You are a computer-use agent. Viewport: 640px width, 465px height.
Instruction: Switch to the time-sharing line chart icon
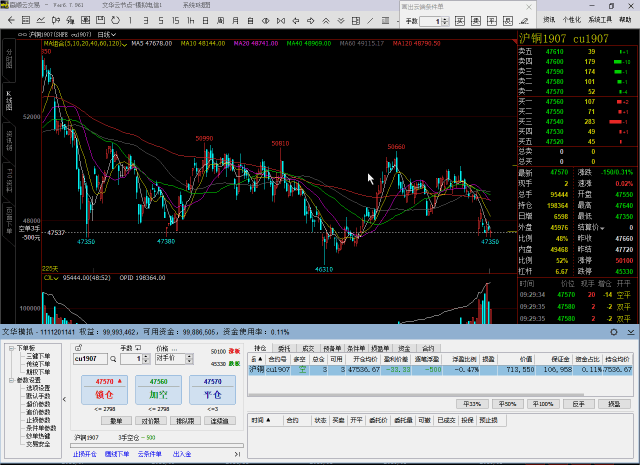pos(41,20)
